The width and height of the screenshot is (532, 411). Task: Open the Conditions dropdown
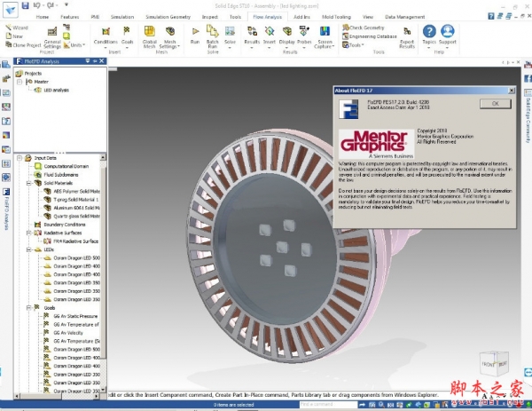[x=106, y=42]
